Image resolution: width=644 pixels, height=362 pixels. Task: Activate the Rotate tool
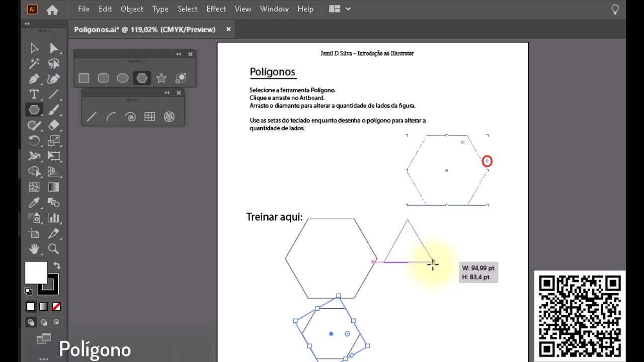[34, 141]
